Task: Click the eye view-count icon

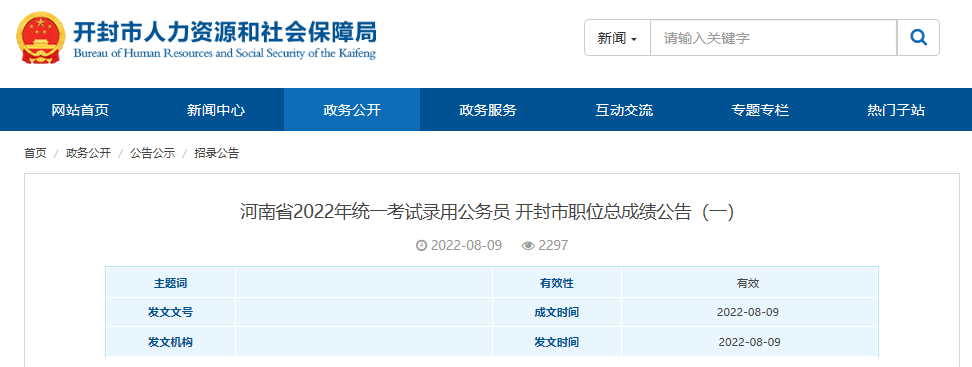Action: point(528,245)
